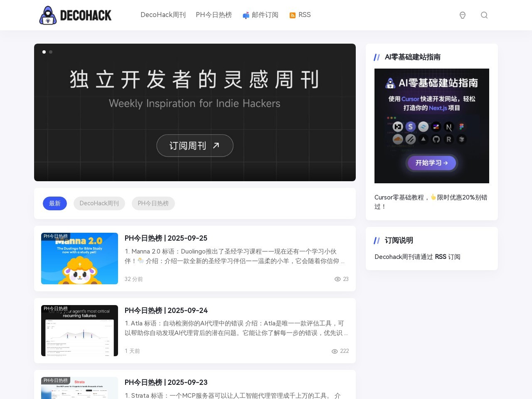Click the DecoHack logo icon

[48, 15]
